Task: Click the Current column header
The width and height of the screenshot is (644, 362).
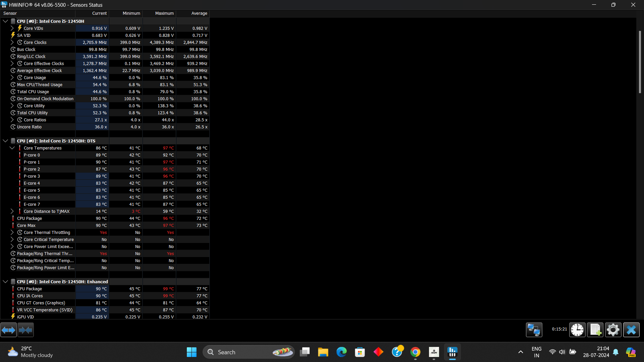Action: point(92,13)
